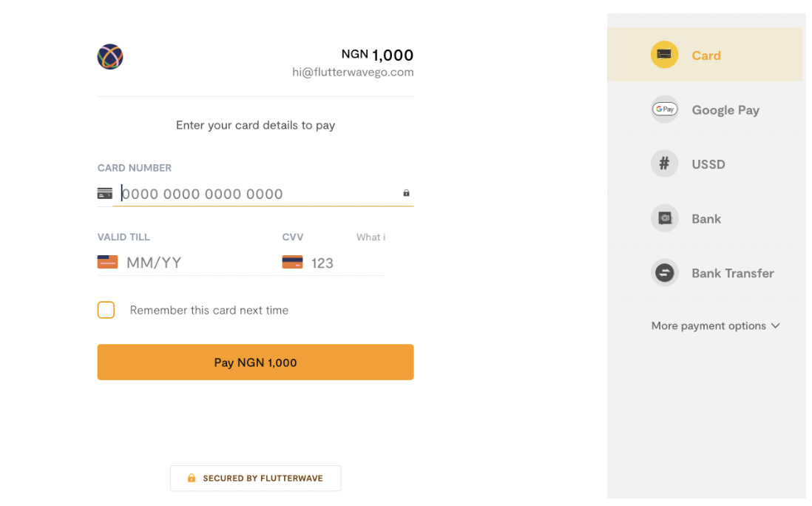Screen dimensions: 812x506
Task: Select the Card payment method tab
Action: pyautogui.click(x=704, y=55)
